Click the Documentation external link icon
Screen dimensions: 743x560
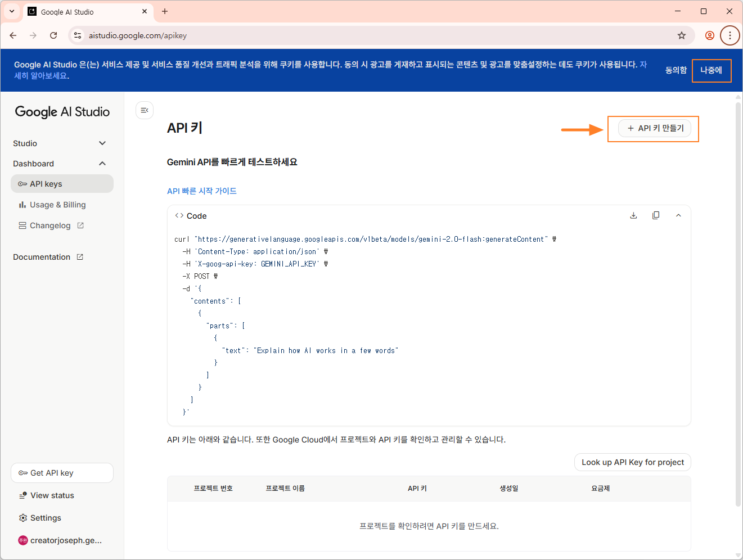tap(80, 257)
